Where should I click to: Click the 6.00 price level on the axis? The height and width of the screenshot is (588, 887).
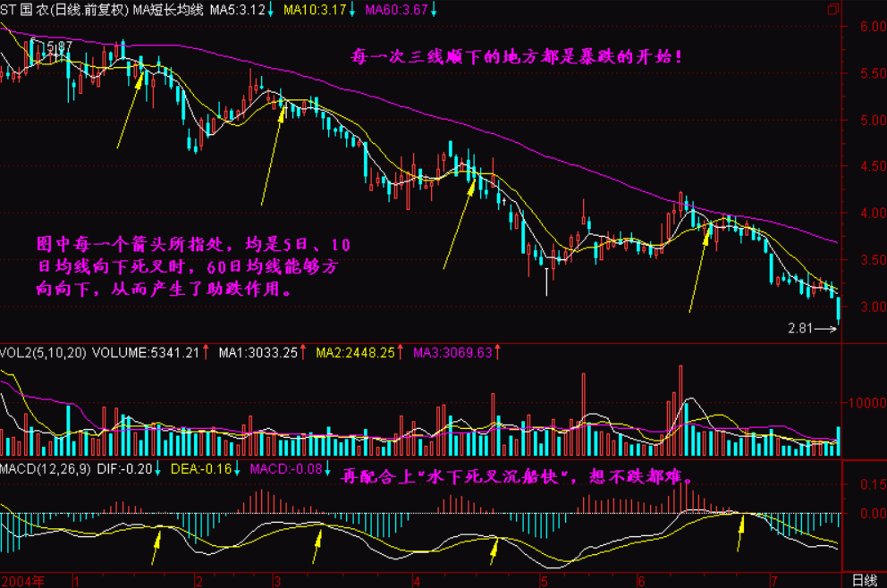click(864, 27)
